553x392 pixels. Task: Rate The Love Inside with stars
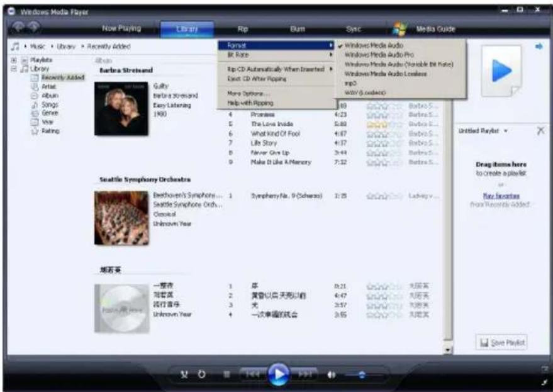click(384, 124)
